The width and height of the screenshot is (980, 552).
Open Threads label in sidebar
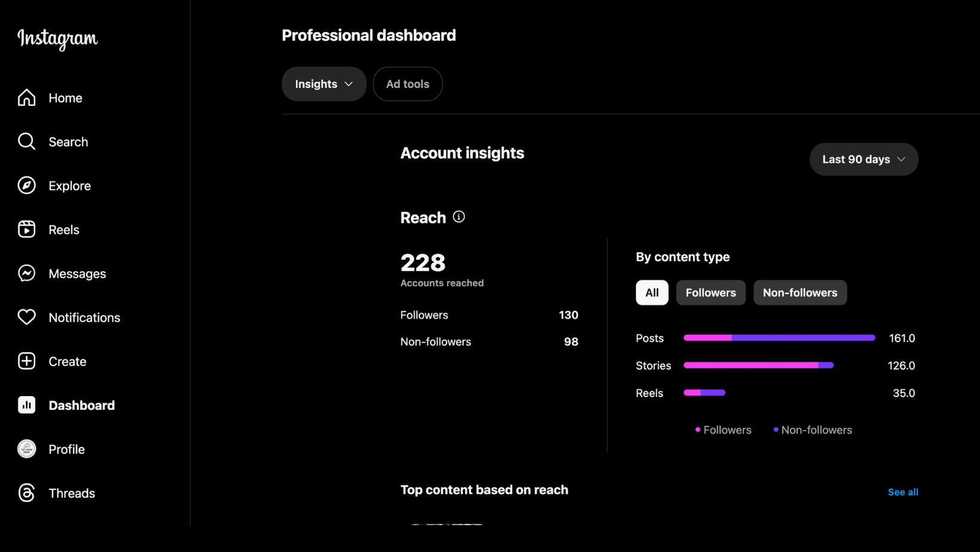pyautogui.click(x=72, y=493)
